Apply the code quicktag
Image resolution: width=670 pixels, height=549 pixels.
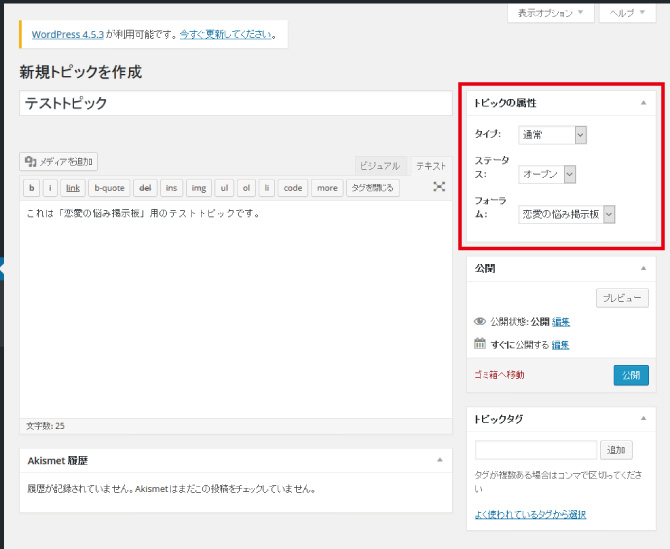[x=293, y=188]
